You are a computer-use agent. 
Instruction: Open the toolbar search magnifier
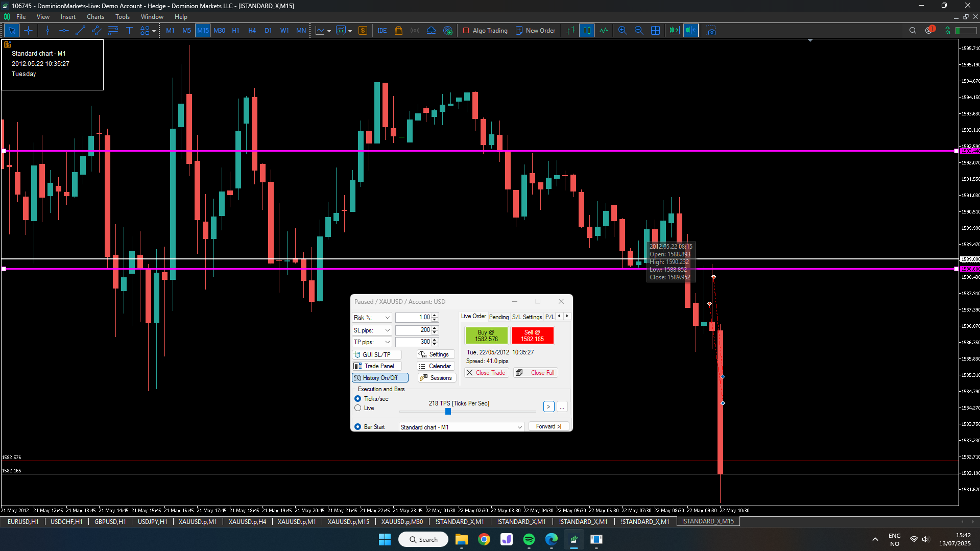point(913,31)
